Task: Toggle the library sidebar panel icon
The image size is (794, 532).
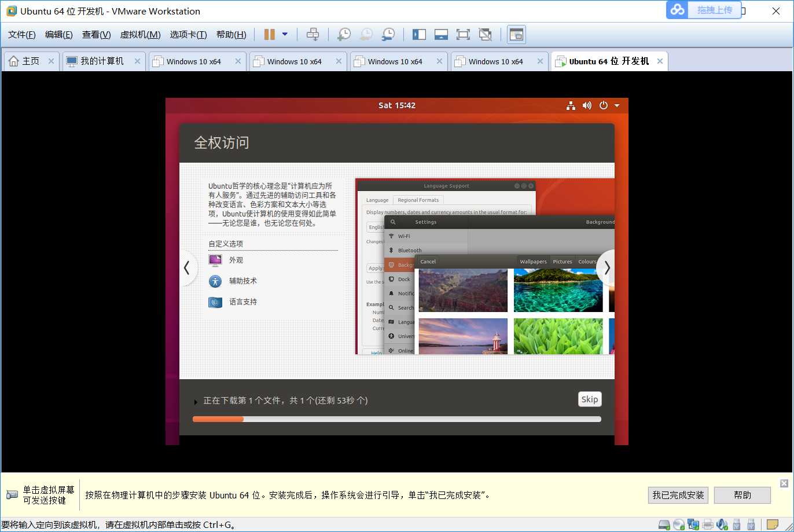Action: point(419,35)
